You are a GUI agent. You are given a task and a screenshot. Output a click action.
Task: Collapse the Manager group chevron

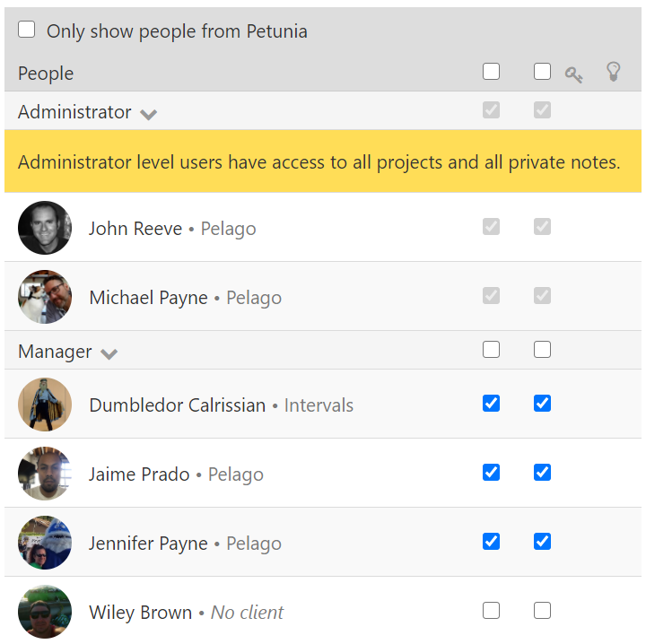(109, 353)
